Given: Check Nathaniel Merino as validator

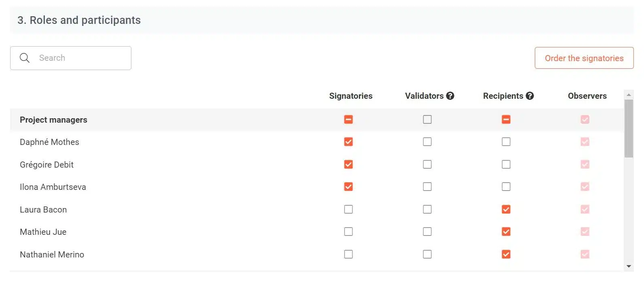Looking at the screenshot, I should click(x=427, y=254).
